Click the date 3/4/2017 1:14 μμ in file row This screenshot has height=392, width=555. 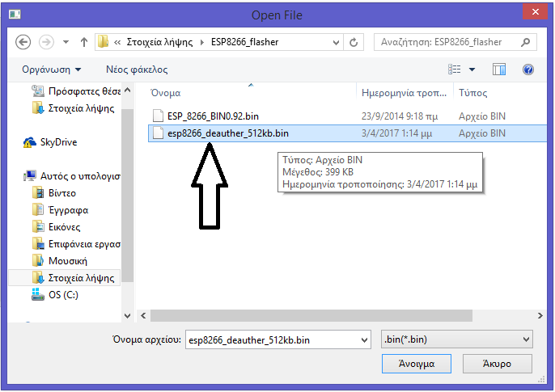pyautogui.click(x=396, y=133)
